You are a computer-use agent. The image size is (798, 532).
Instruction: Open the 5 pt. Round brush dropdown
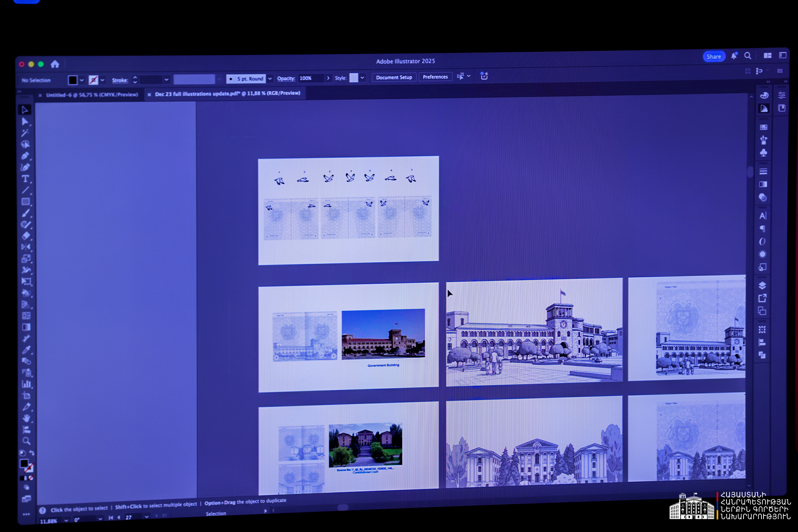point(270,79)
